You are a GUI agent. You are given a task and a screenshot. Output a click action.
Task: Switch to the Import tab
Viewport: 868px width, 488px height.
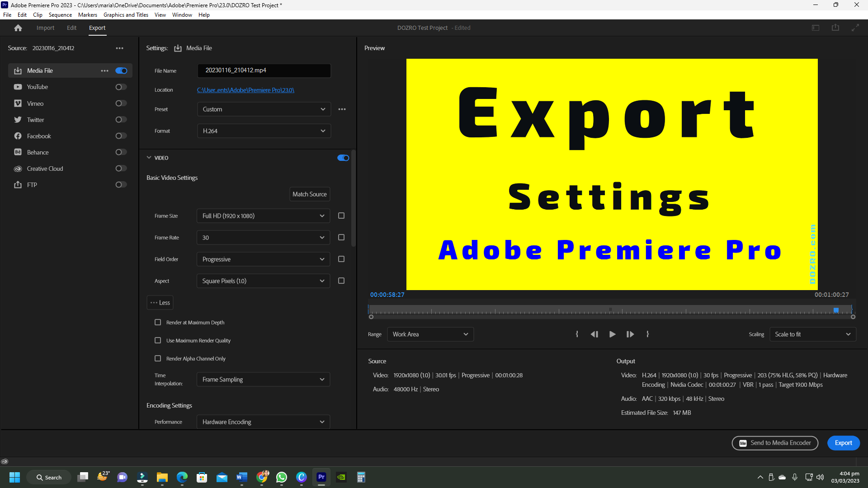(x=45, y=28)
